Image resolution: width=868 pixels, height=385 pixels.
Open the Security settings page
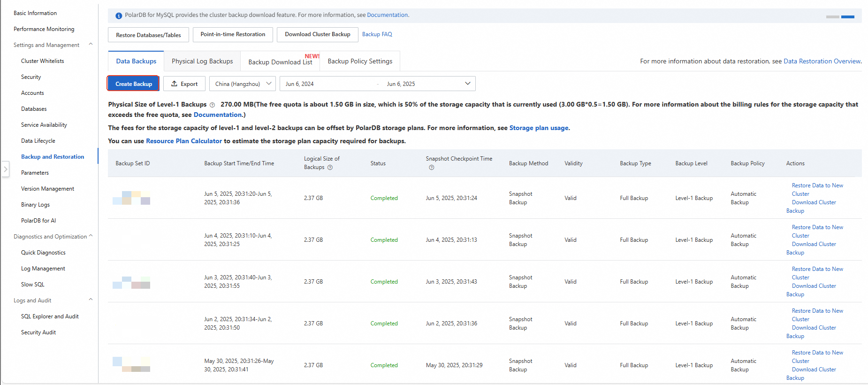31,77
